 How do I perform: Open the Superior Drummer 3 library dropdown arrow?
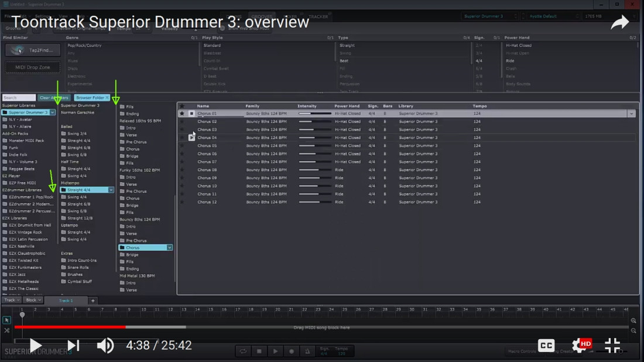pos(53,112)
